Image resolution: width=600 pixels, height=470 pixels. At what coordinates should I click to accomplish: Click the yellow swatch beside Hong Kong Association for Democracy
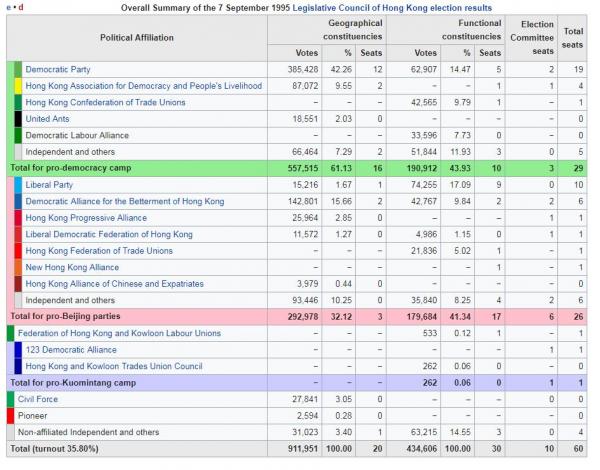tap(17, 86)
